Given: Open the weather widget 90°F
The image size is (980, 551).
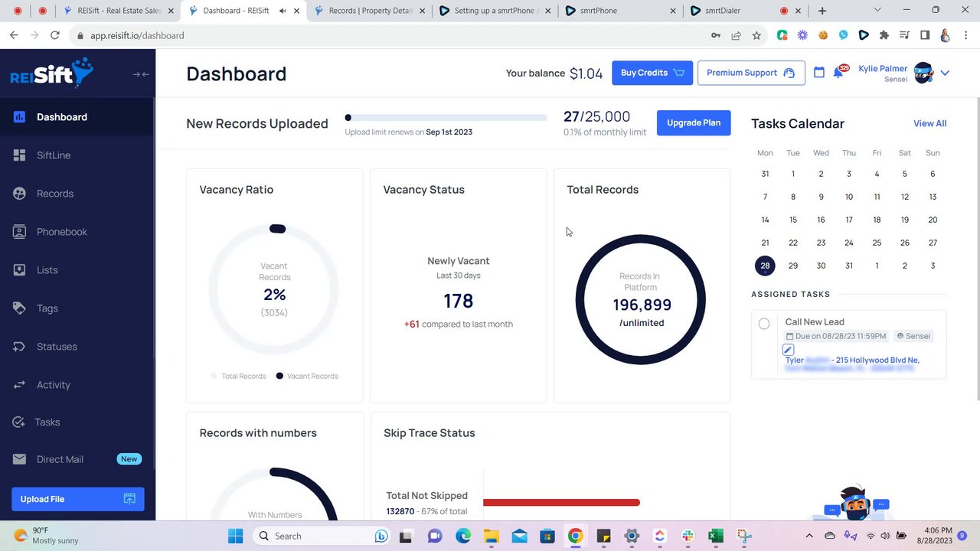Looking at the screenshot, I should 47,536.
